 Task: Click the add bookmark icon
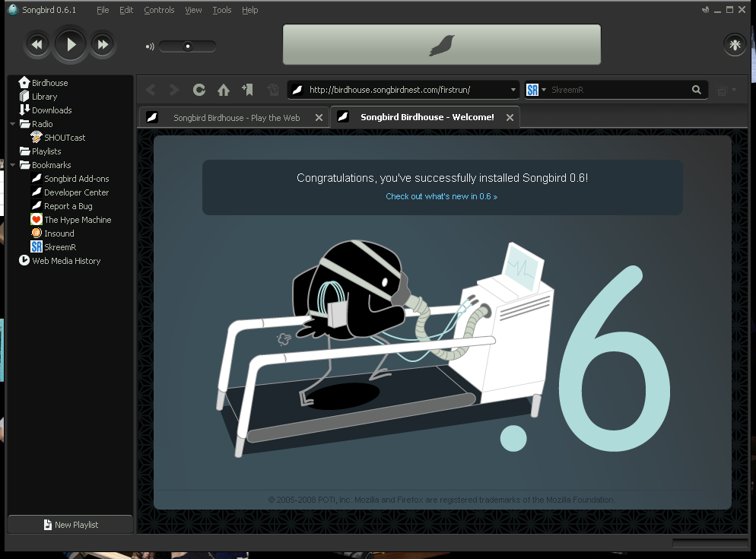248,90
